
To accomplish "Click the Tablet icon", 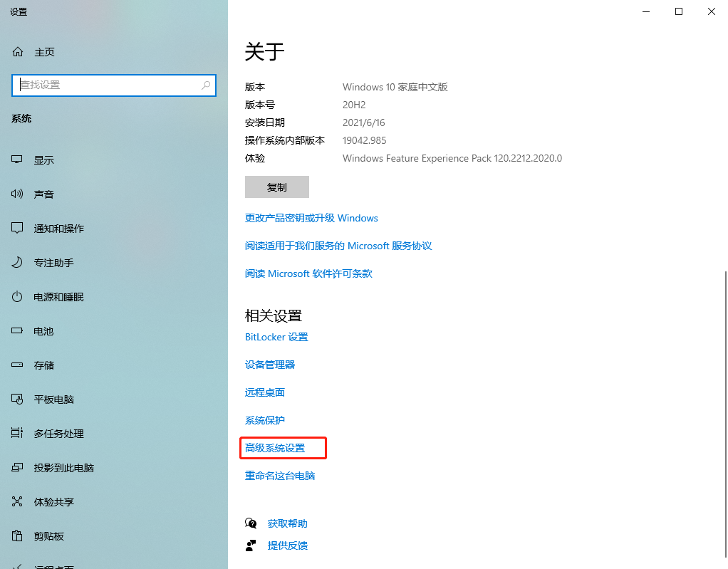I will point(16,399).
